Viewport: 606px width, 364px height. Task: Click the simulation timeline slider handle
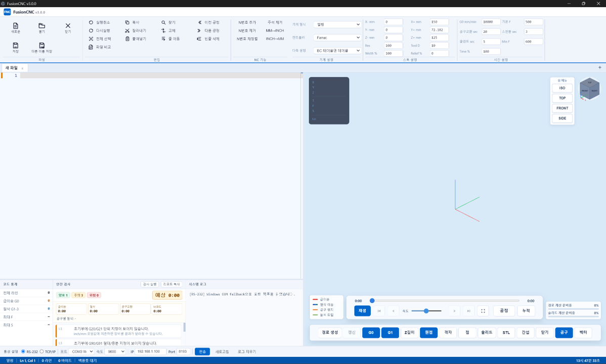pyautogui.click(x=372, y=301)
